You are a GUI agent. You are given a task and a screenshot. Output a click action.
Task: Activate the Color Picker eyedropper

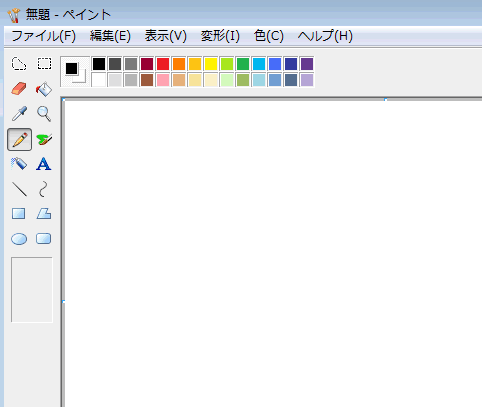(19, 114)
